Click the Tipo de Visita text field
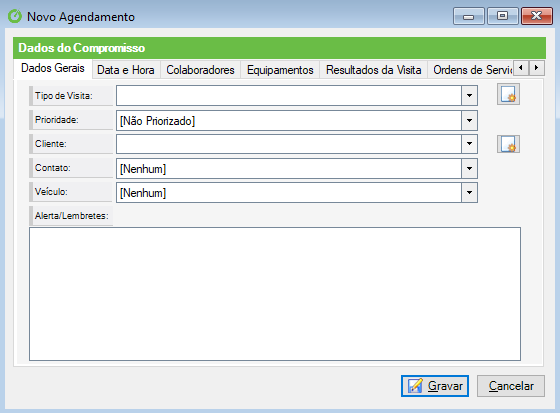 (x=289, y=95)
